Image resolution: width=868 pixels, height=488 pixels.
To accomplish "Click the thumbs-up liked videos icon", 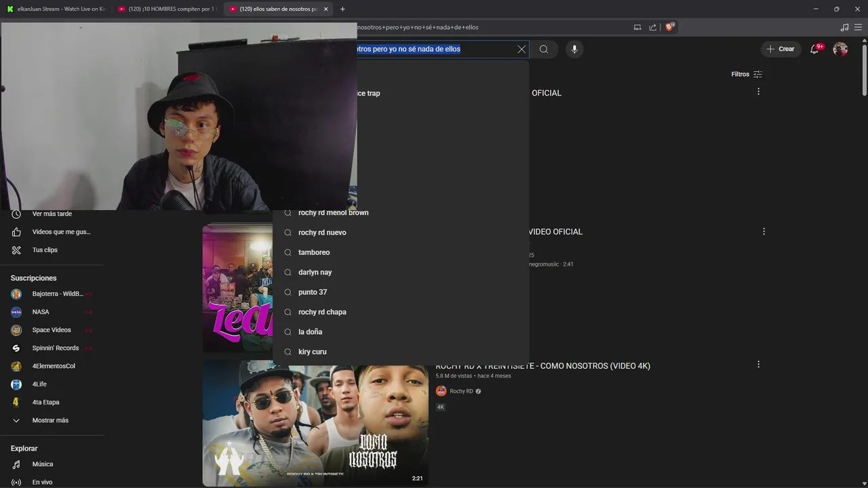I will point(16,232).
